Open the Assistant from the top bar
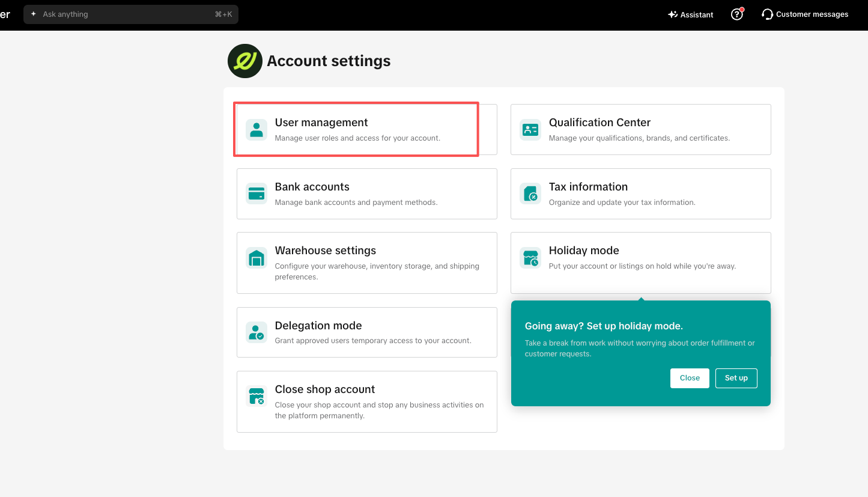The height and width of the screenshot is (497, 868). click(x=691, y=14)
